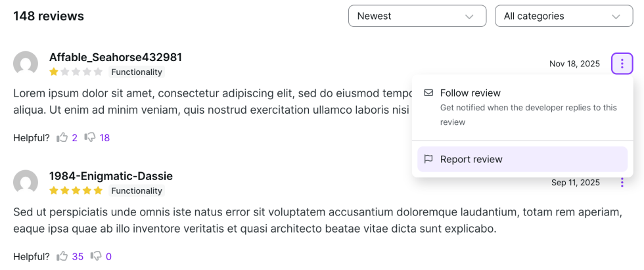
Task: Click the Functionality tag on Affable_Seahorse432981's review
Action: coord(137,72)
